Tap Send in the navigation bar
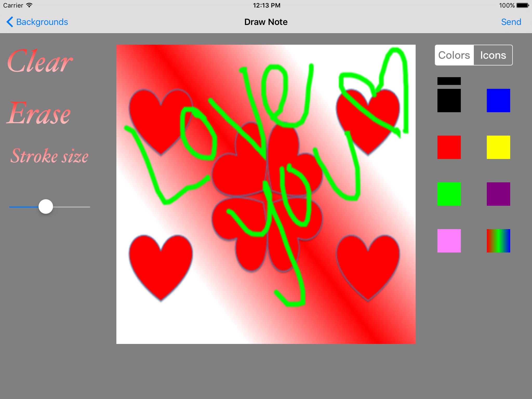This screenshot has height=399, width=532. 511,22
